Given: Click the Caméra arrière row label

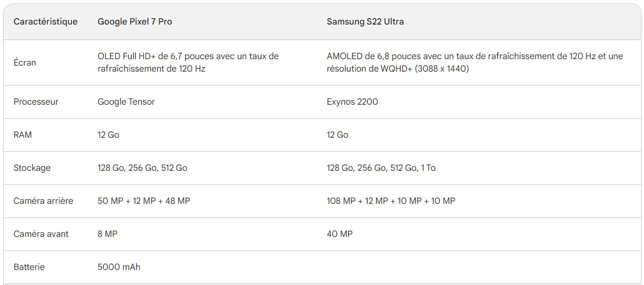Looking at the screenshot, I should pyautogui.click(x=44, y=201).
